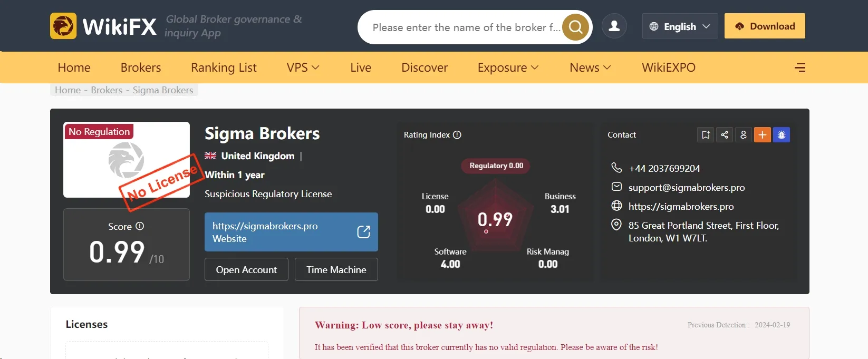Open the sigmabrokers.pro Website button

[291, 232]
